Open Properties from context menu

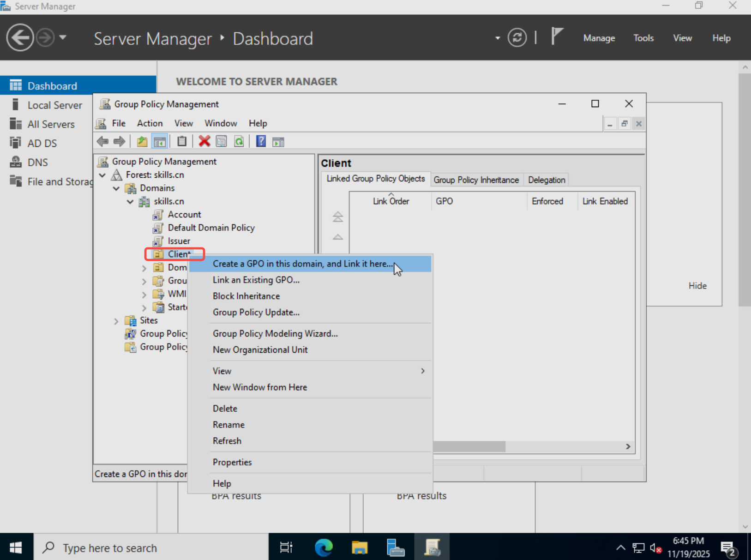tap(310, 462)
